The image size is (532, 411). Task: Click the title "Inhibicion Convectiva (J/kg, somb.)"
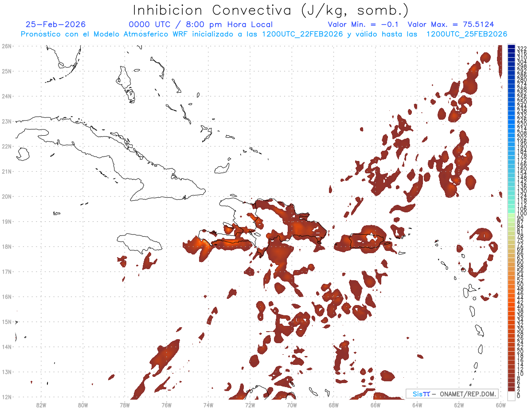click(270, 11)
